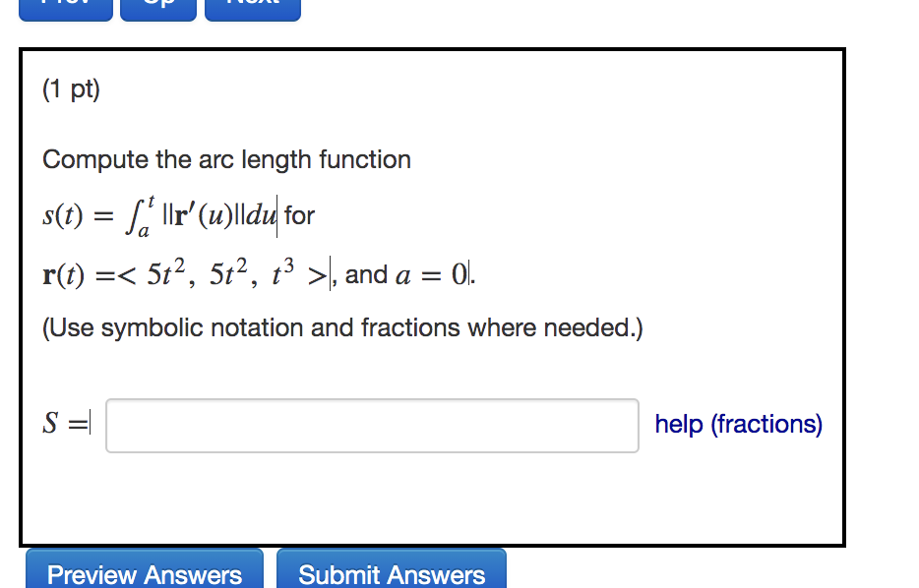Image resolution: width=919 pixels, height=588 pixels.
Task: Click the Up navigation button
Action: click(x=157, y=8)
